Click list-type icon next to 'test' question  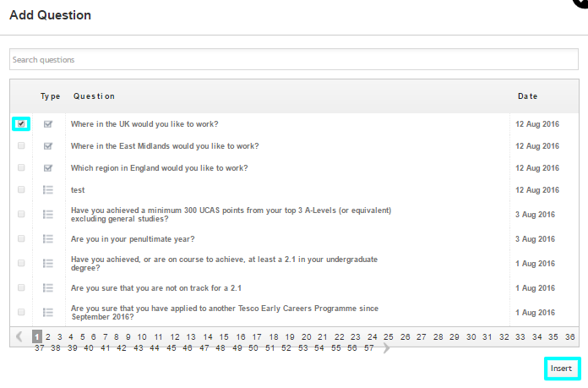pos(48,190)
